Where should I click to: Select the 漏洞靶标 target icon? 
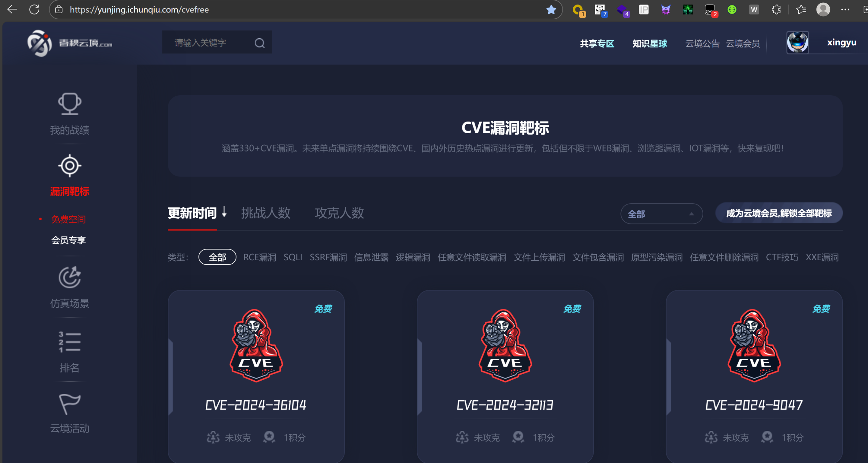click(x=69, y=166)
